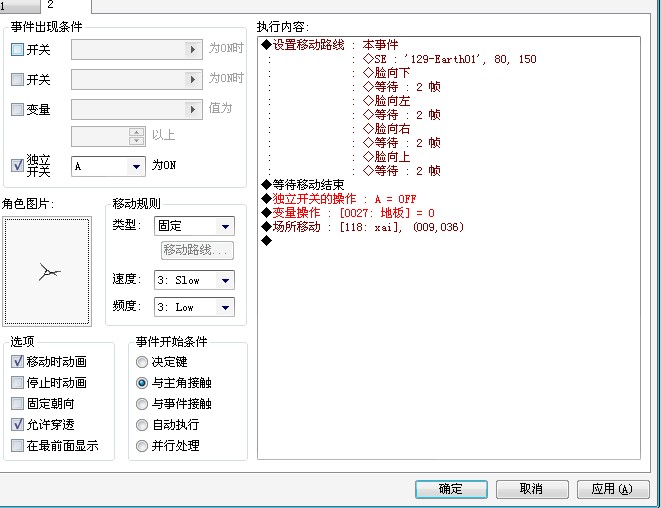
Task: Toggle the second 开关 condition checkbox
Action: pos(17,80)
